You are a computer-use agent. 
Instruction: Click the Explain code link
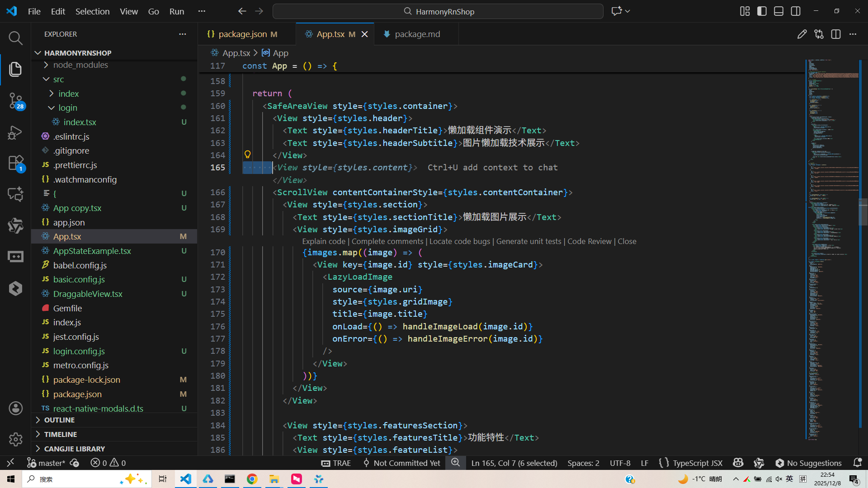(324, 241)
